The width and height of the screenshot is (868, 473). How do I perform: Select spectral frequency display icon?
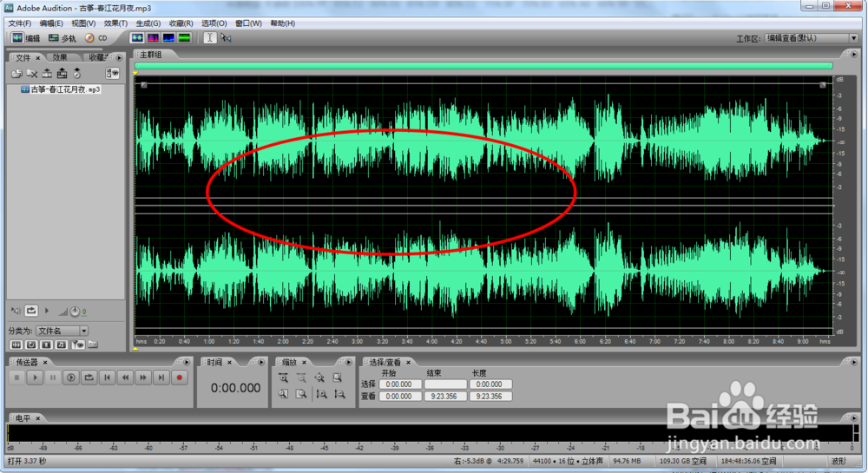pos(153,37)
